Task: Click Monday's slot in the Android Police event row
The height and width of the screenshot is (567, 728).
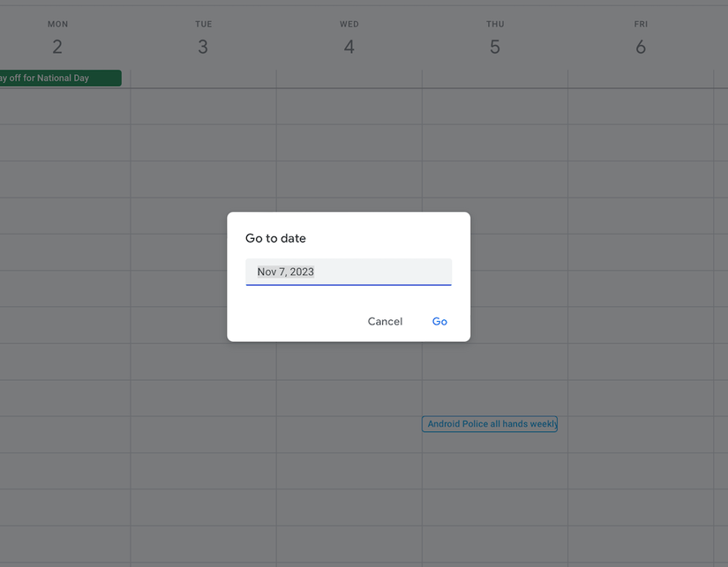Action: (62, 434)
